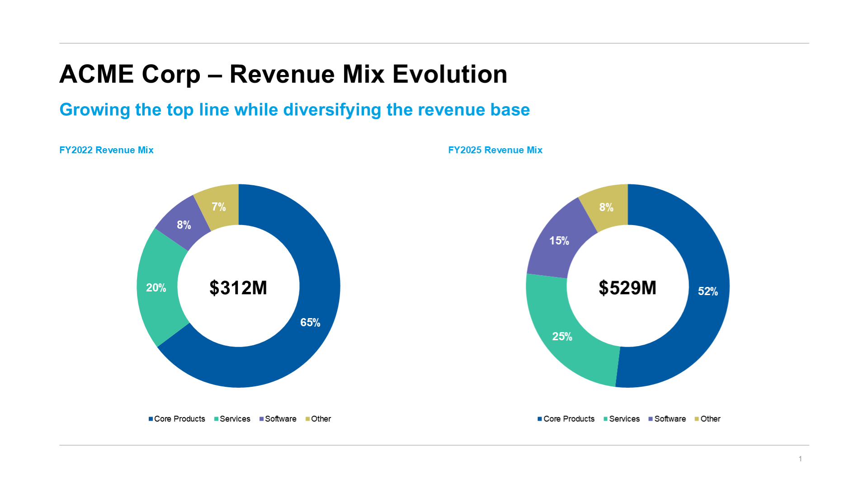Pick the yellow Other swatch in FY2025 legend

coord(697,419)
